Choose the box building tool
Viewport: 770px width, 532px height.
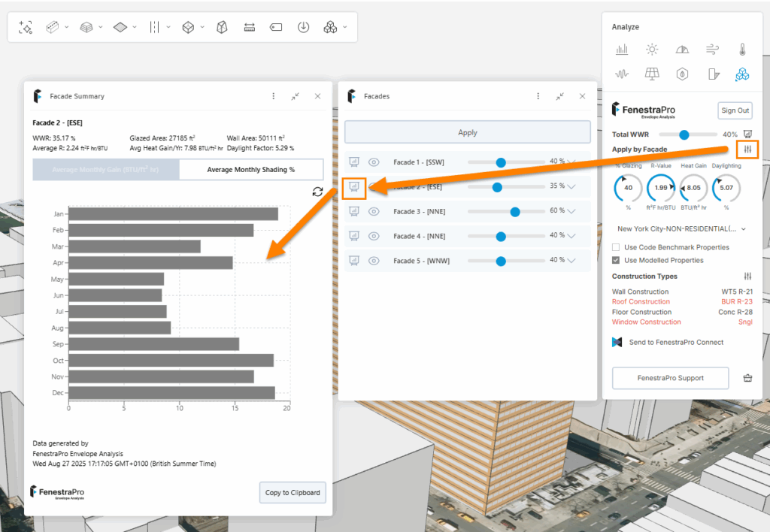tap(188, 28)
